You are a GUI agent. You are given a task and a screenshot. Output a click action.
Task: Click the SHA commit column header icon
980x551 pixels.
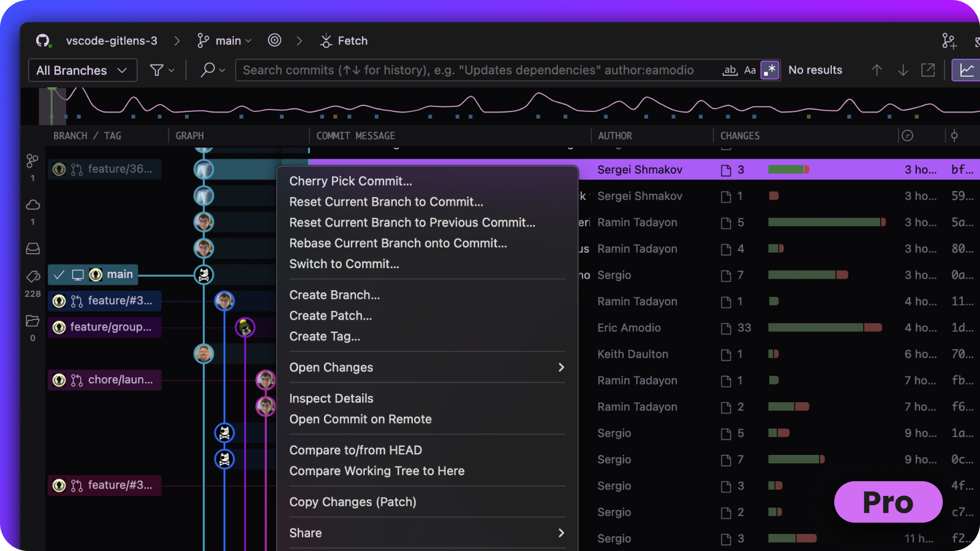coord(954,136)
